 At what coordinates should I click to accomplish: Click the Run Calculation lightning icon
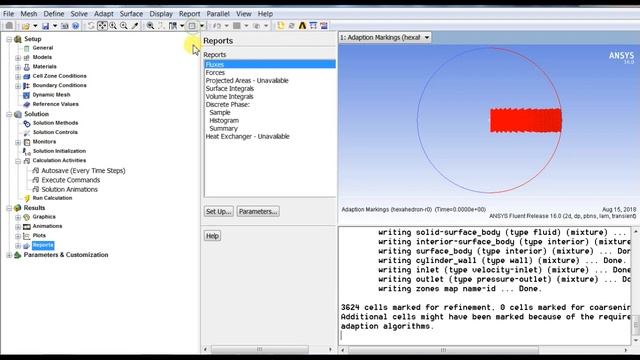pos(27,198)
